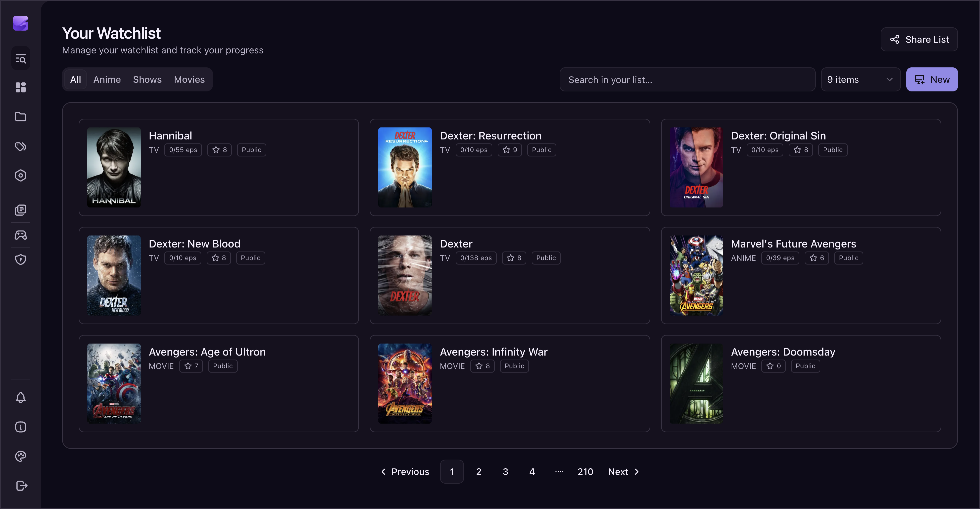
Task: Open the search list view in sidebar
Action: 21,58
